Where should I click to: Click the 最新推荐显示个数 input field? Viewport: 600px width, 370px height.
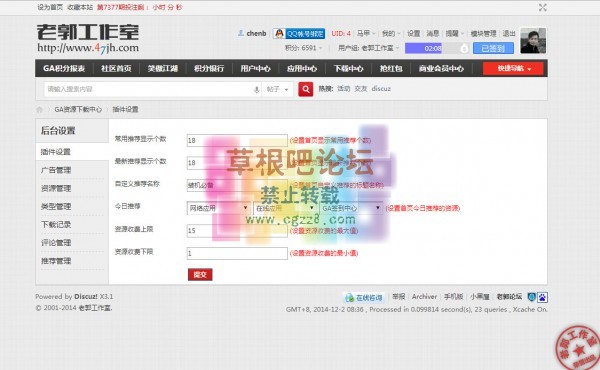coord(237,163)
